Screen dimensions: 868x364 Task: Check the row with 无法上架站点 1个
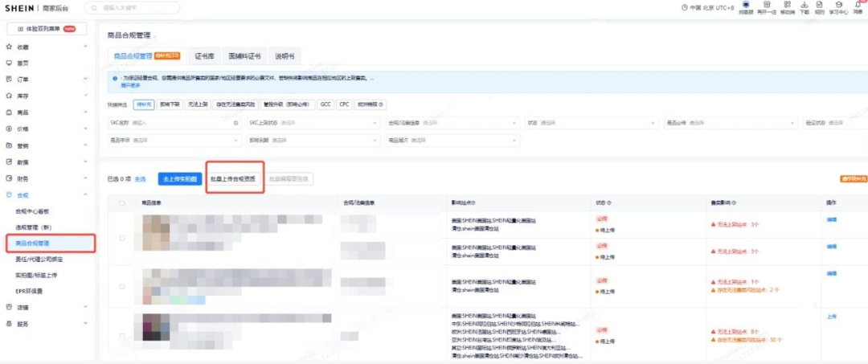click(122, 287)
